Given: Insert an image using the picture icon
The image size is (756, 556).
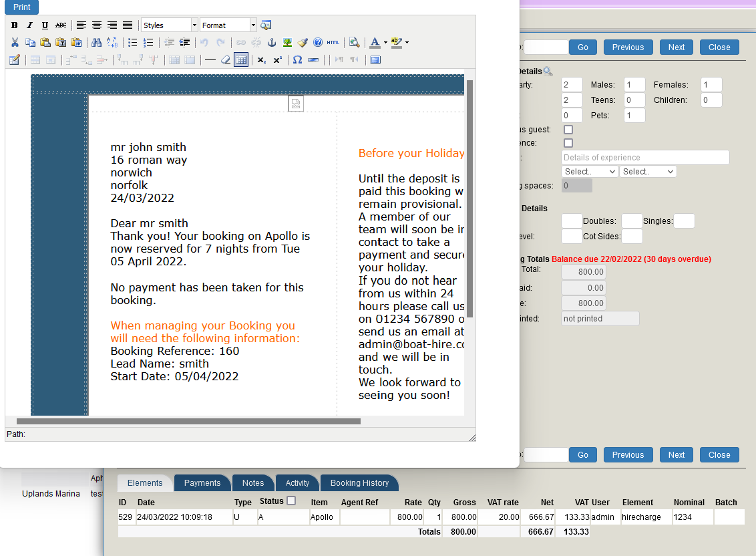Looking at the screenshot, I should pos(287,43).
